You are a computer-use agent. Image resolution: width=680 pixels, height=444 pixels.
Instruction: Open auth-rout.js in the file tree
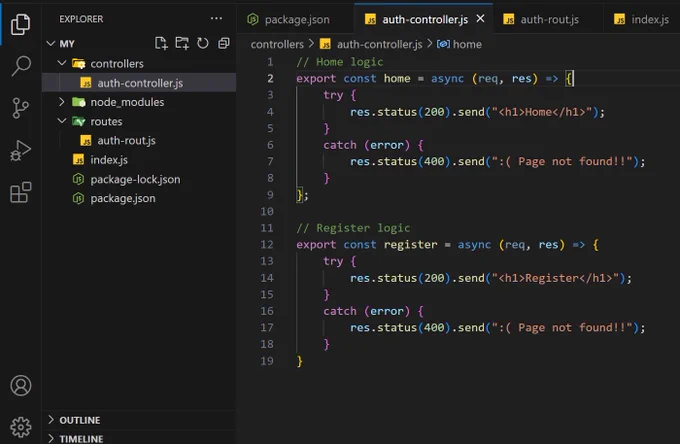click(x=139, y=140)
